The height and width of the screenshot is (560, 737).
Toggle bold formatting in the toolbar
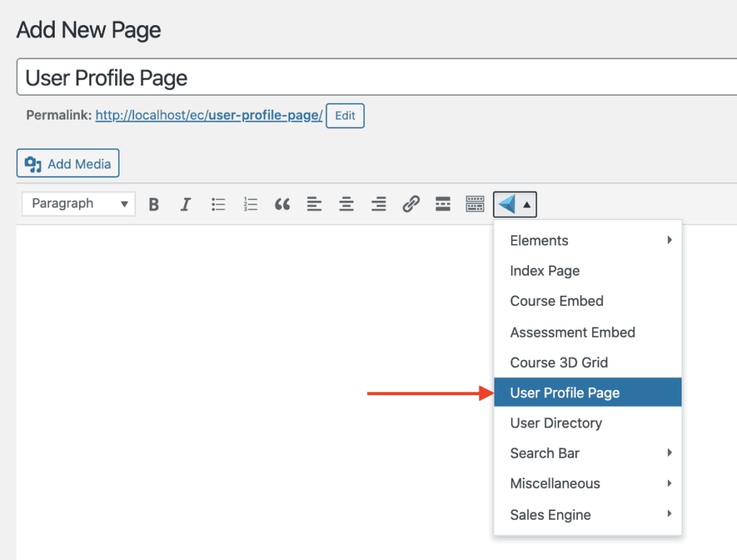coord(153,204)
